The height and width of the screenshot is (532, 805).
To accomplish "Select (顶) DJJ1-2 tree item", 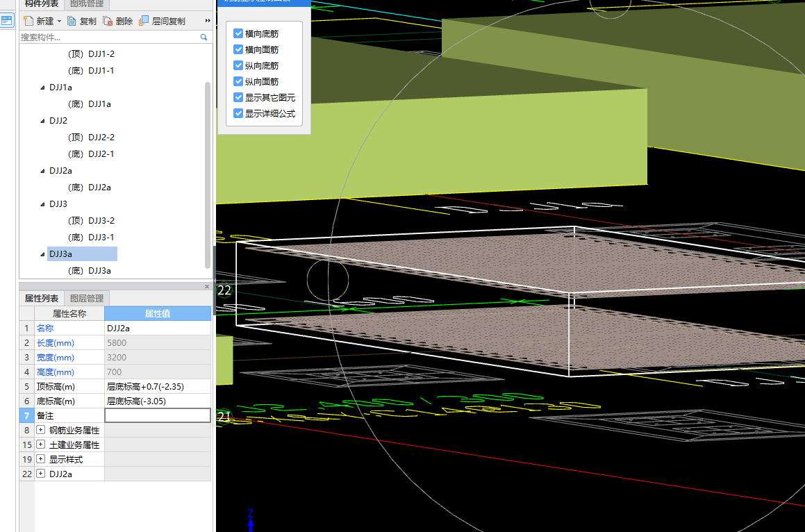I will [91, 54].
